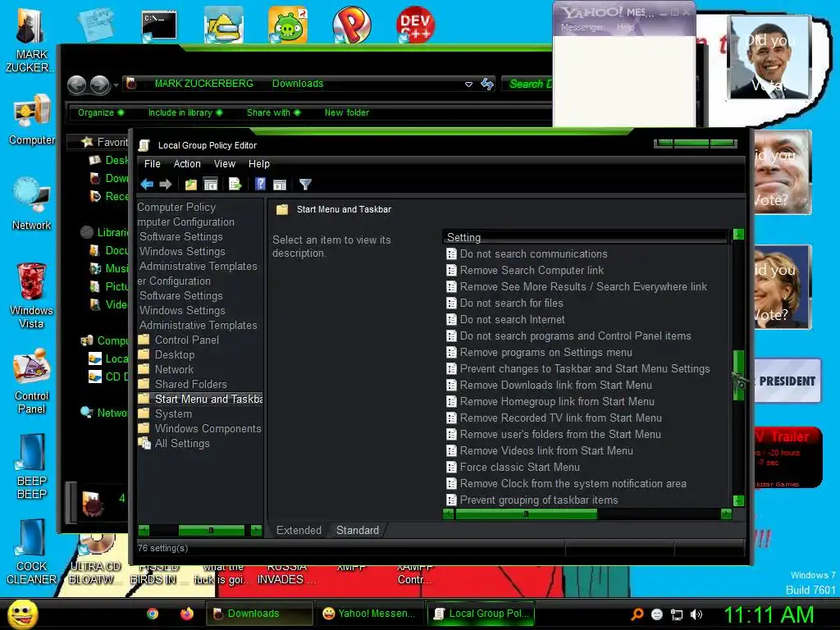Select 'Prevent grouping of taskbar items' setting
The height and width of the screenshot is (630, 840).
click(538, 500)
